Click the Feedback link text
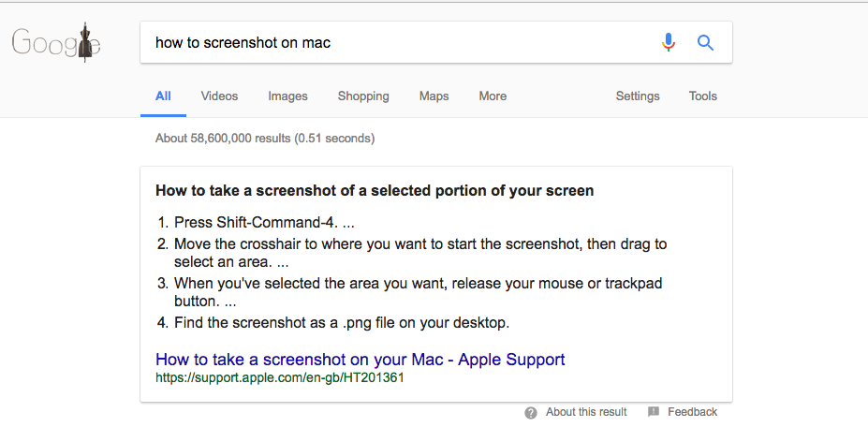 (x=693, y=412)
